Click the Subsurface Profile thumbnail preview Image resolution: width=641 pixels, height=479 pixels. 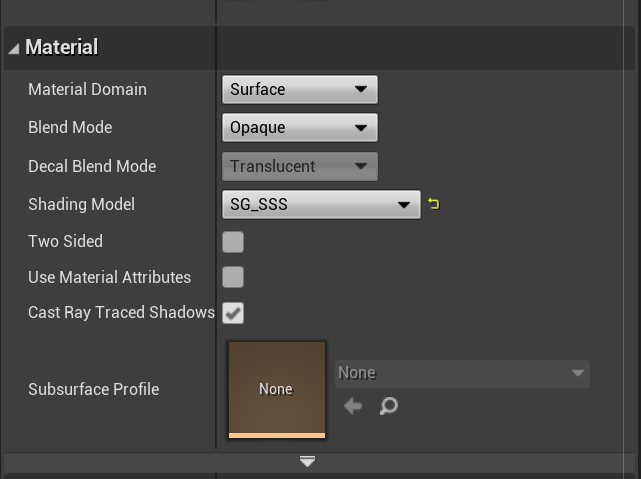coord(277,388)
